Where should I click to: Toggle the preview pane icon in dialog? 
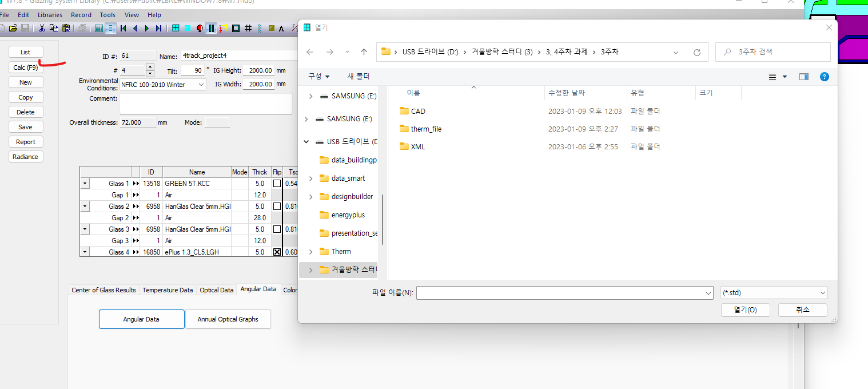[803, 77]
